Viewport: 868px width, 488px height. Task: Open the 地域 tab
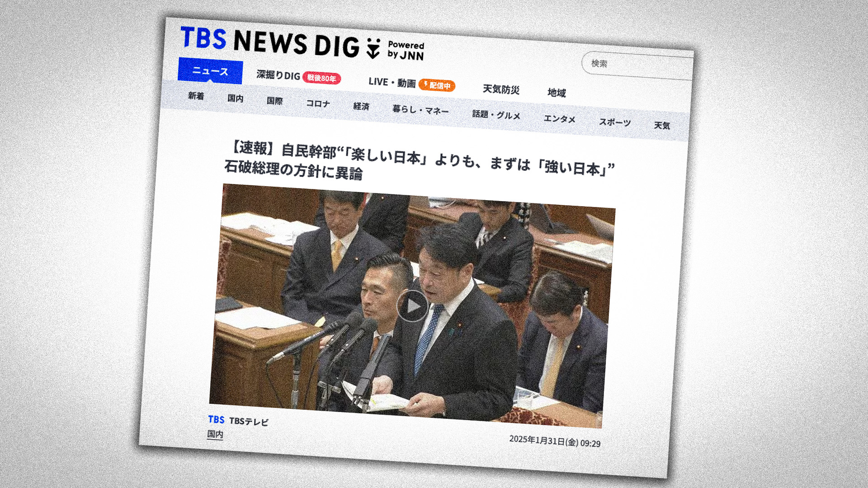(557, 93)
